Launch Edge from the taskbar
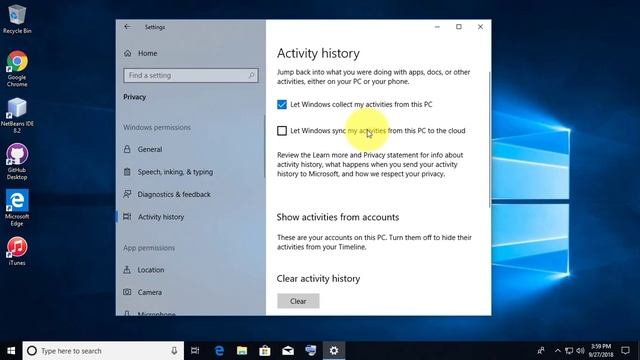The image size is (640, 360). tap(219, 351)
